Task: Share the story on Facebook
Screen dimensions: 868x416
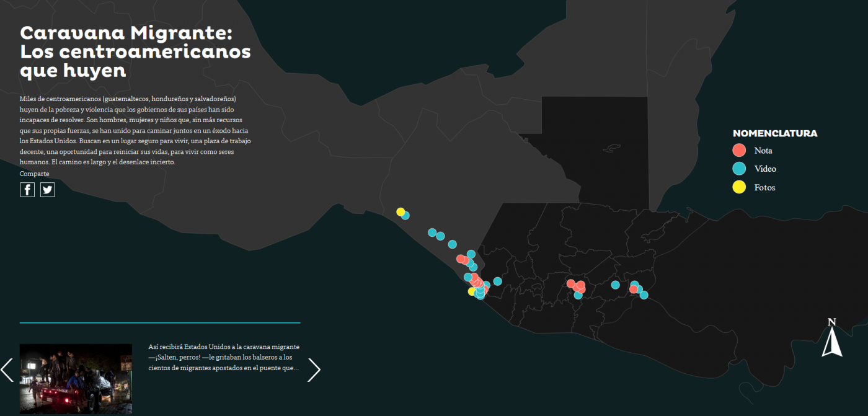Action: click(x=27, y=190)
